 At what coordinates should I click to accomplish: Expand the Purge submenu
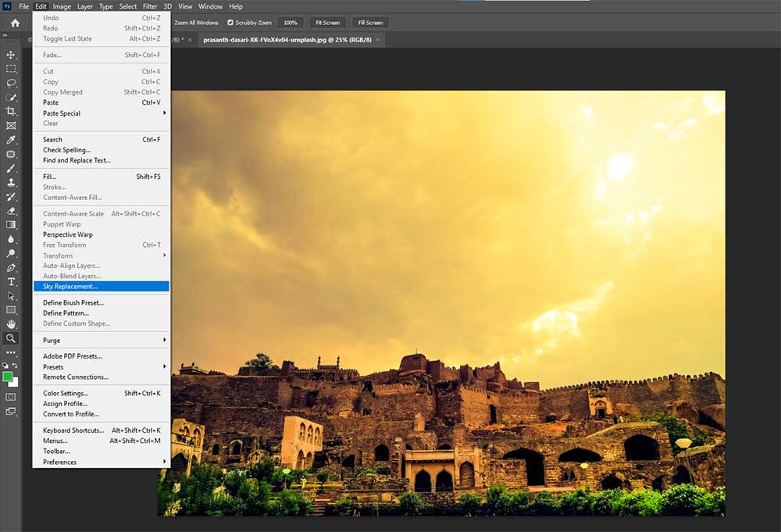pos(102,341)
